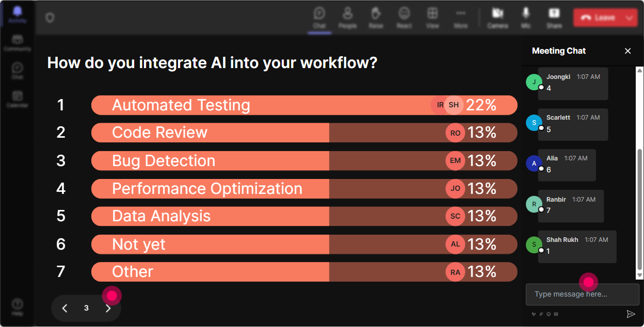Focus the Type message here field
Image resolution: width=644 pixels, height=327 pixels.
[x=582, y=295]
